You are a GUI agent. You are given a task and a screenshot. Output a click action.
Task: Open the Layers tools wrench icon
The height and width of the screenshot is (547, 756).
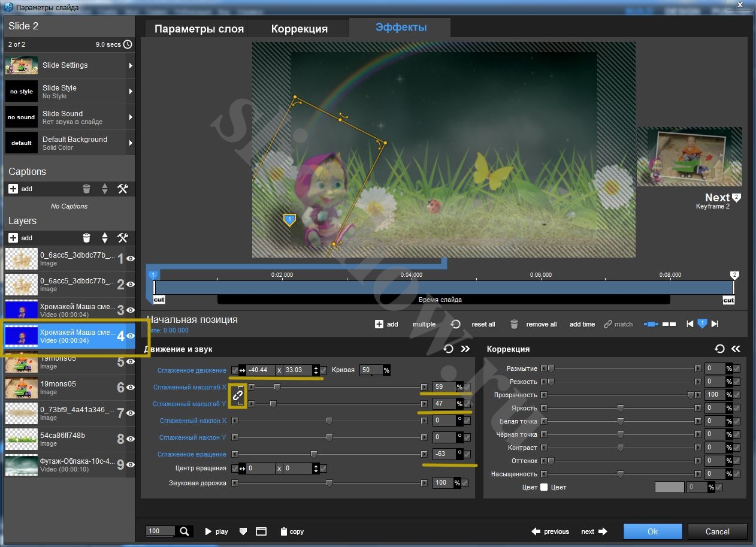click(123, 238)
